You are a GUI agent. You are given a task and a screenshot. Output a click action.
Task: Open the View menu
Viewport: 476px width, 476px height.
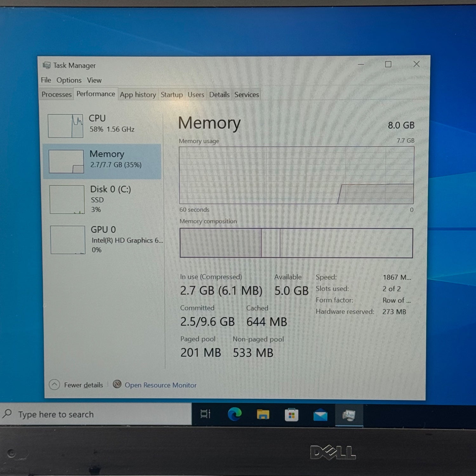[94, 80]
